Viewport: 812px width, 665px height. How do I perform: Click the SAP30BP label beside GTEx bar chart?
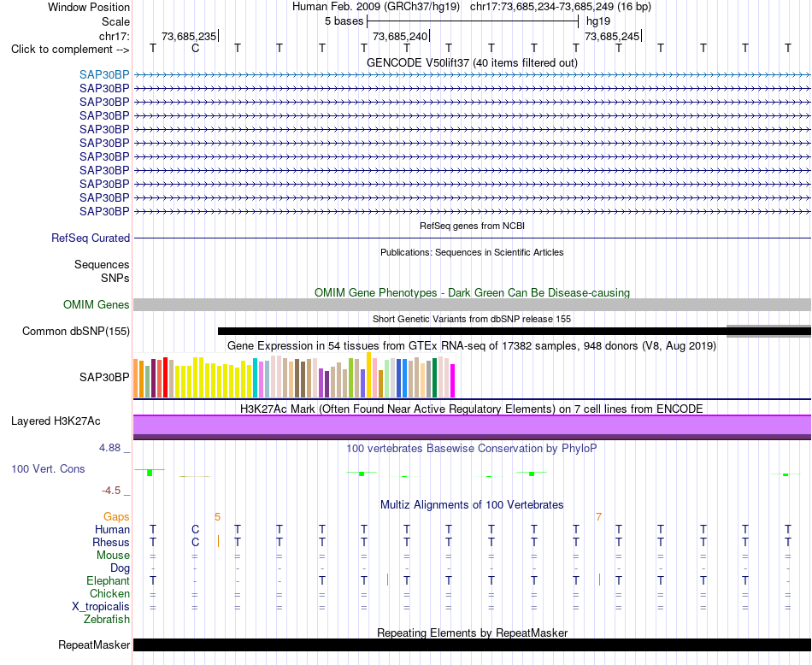click(104, 377)
